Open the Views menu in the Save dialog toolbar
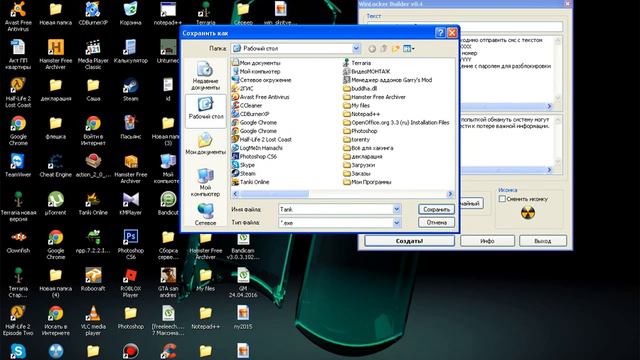This screenshot has width=640, height=360. 409,49
